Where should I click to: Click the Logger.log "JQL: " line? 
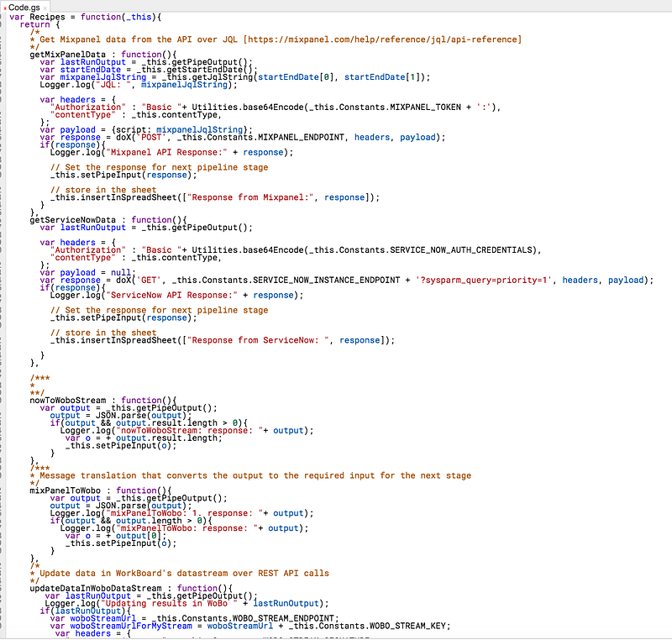point(139,84)
